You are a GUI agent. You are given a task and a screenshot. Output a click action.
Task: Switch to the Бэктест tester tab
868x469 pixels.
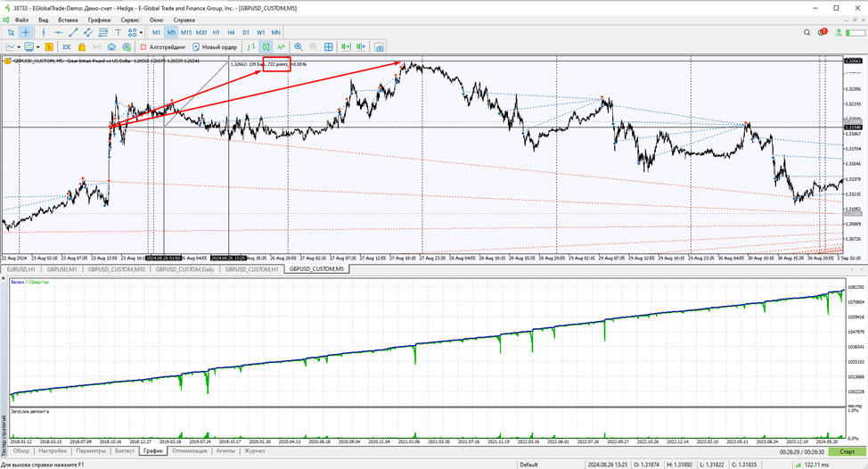click(125, 451)
